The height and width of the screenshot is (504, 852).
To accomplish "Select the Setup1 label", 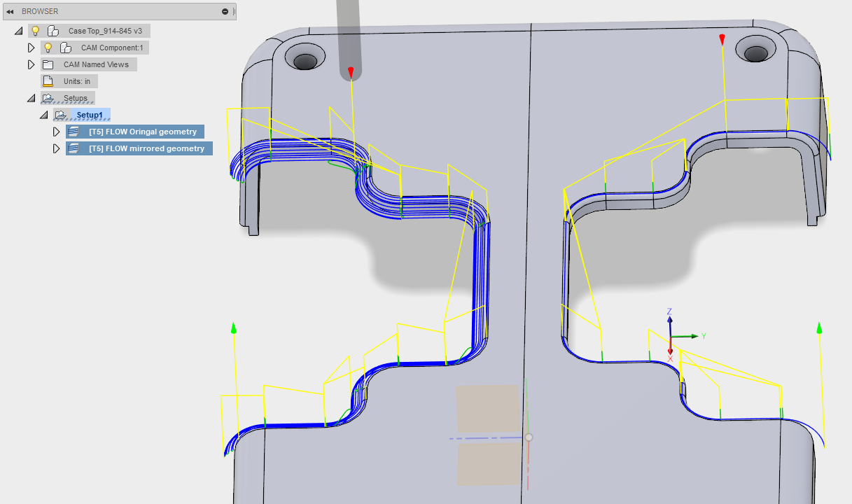I will 90,115.
